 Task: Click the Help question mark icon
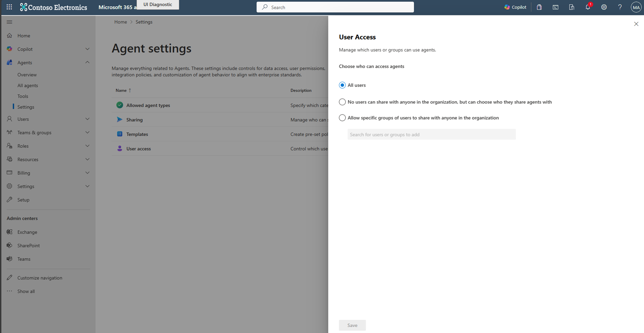point(620,7)
